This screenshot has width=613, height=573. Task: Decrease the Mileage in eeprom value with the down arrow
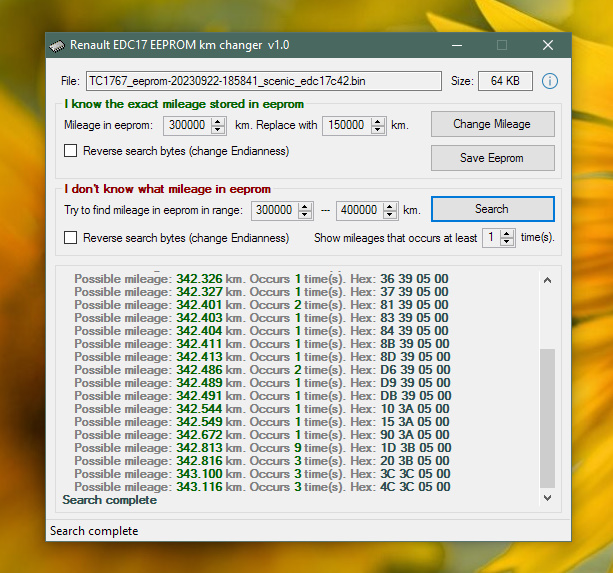coord(218,130)
